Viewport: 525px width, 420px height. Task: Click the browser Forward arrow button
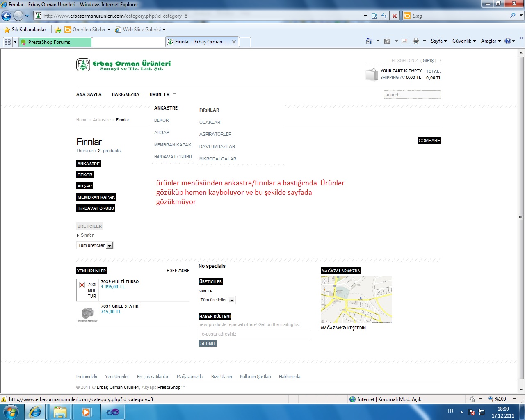coord(18,16)
